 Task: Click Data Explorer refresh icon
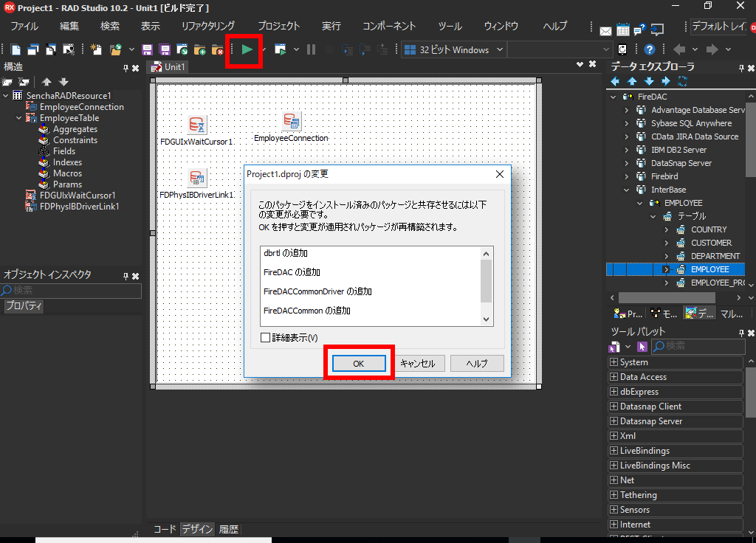682,81
